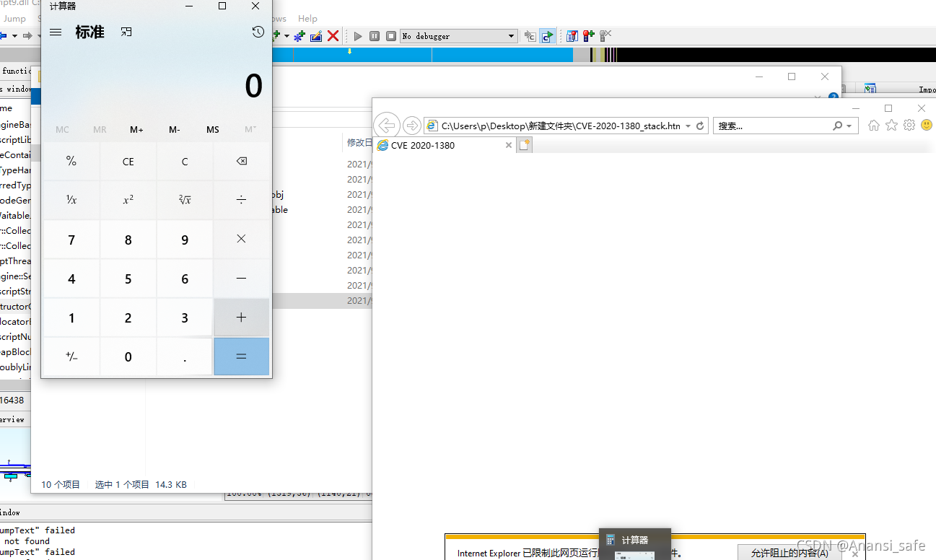Open Calculator history panel icon
The image size is (936, 560).
[x=258, y=32]
